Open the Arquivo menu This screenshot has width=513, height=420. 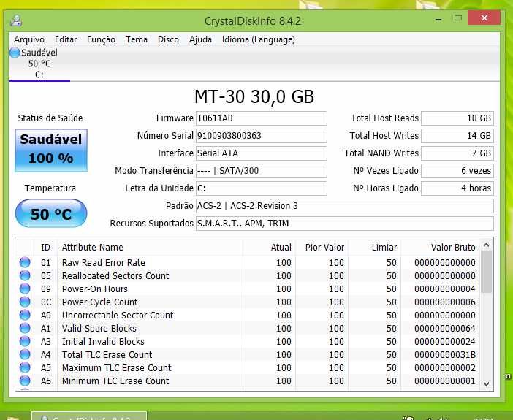pyautogui.click(x=29, y=39)
